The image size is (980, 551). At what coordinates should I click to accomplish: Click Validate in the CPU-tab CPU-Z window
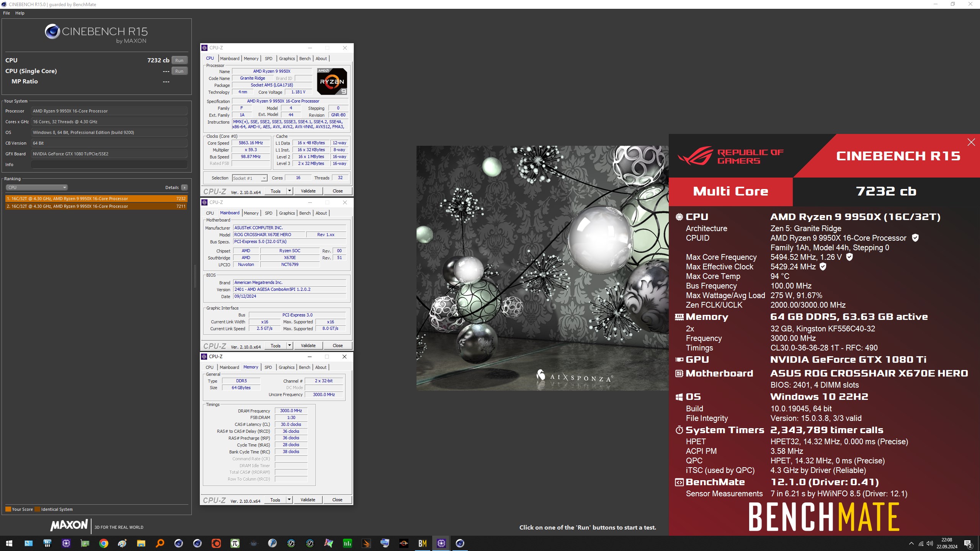[x=308, y=191]
